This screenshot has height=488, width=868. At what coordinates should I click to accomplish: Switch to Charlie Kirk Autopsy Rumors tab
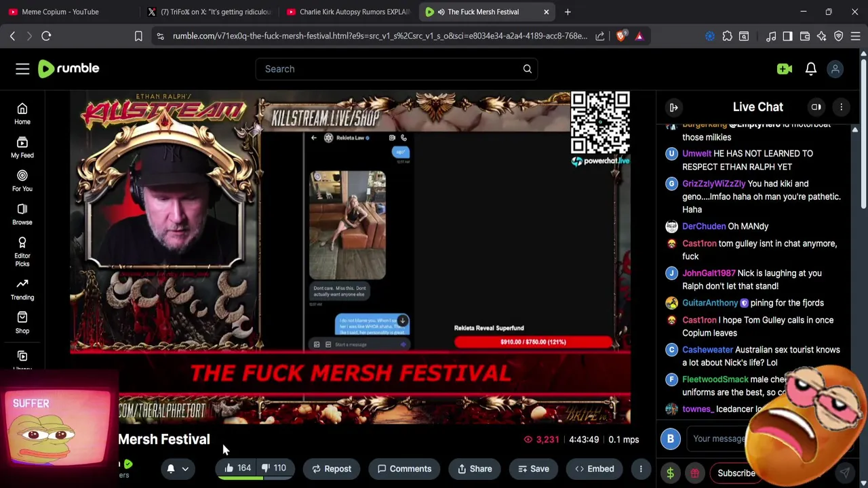[348, 12]
